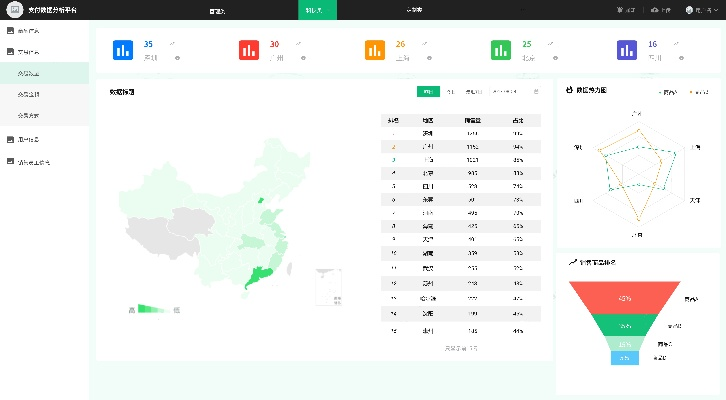Viewport: 726px width, 400px height.
Task: Click the table footer text below row 15
Action: (x=459, y=348)
